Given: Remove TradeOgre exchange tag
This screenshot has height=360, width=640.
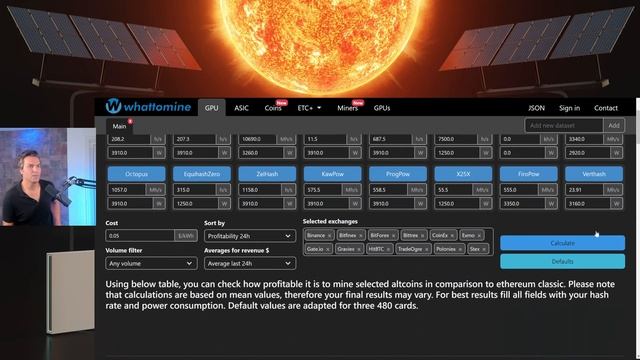Looking at the screenshot, I should click(427, 249).
